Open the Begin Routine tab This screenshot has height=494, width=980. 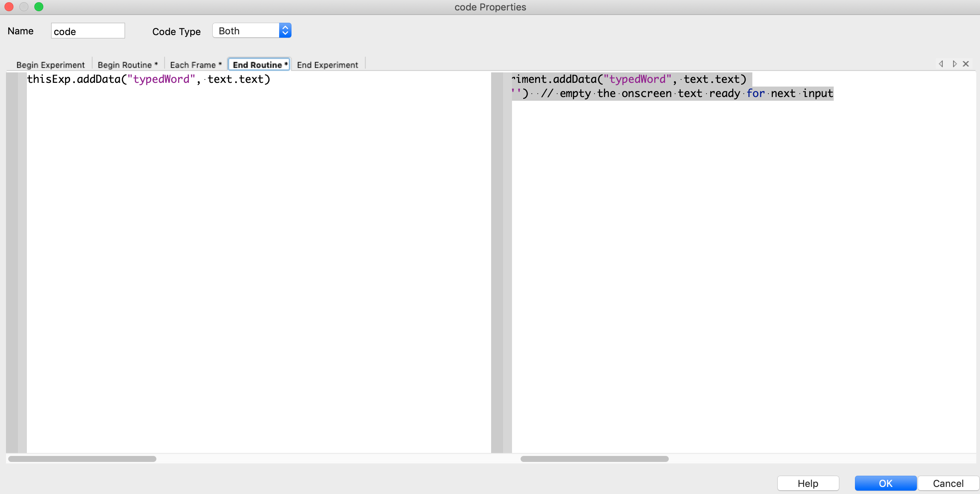click(x=128, y=65)
